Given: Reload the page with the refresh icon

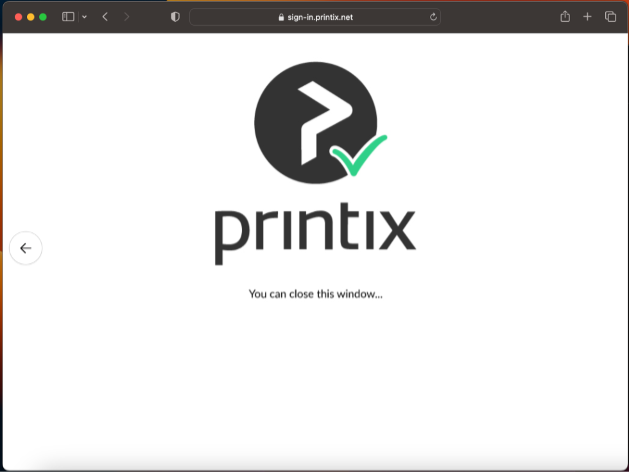Looking at the screenshot, I should 433,17.
